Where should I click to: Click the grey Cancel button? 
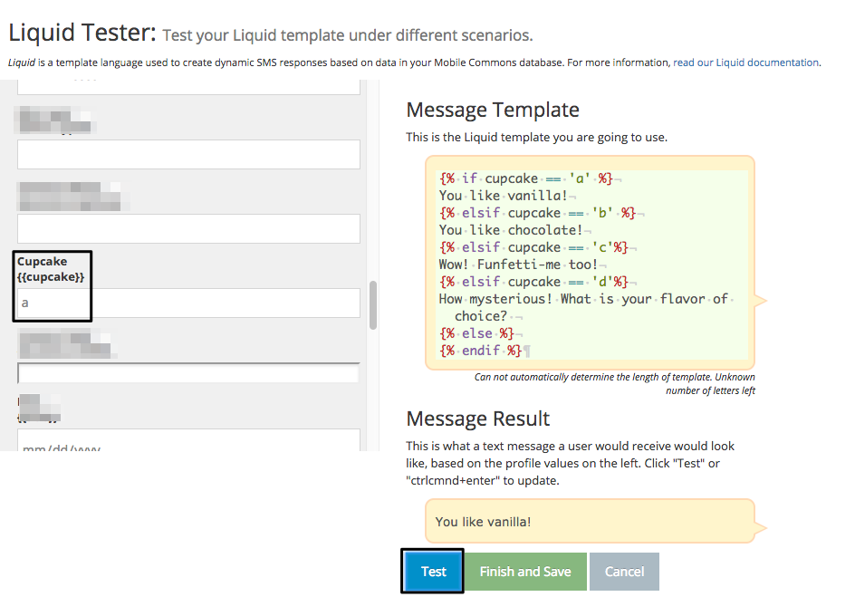[624, 572]
